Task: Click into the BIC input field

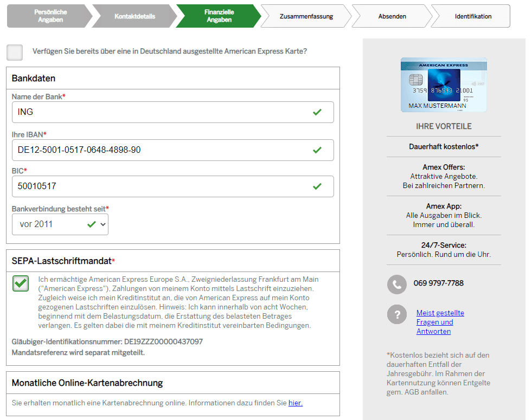Action: (x=172, y=186)
